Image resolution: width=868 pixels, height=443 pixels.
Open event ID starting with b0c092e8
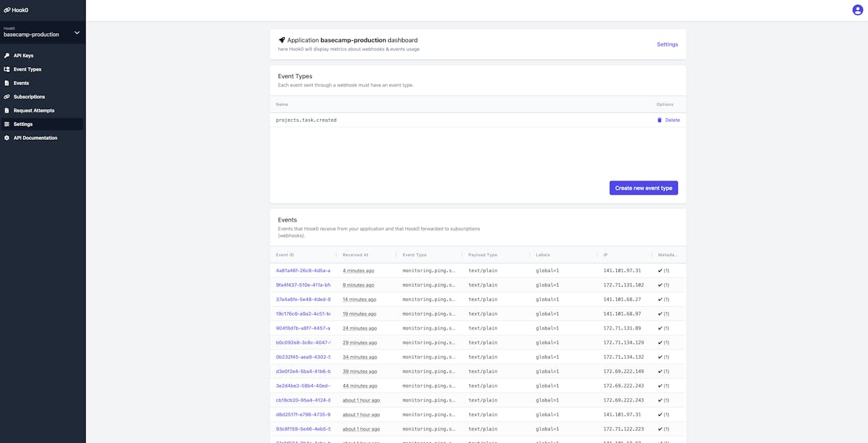pos(303,343)
